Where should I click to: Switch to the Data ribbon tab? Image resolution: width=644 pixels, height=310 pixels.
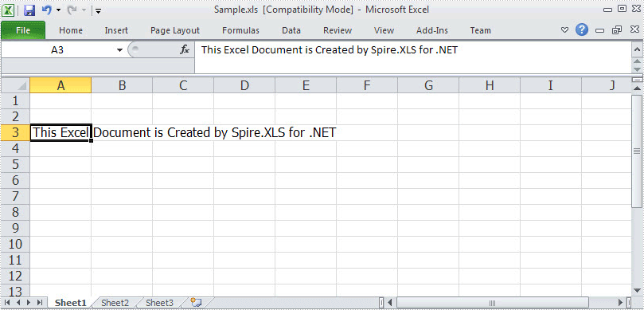pos(291,30)
